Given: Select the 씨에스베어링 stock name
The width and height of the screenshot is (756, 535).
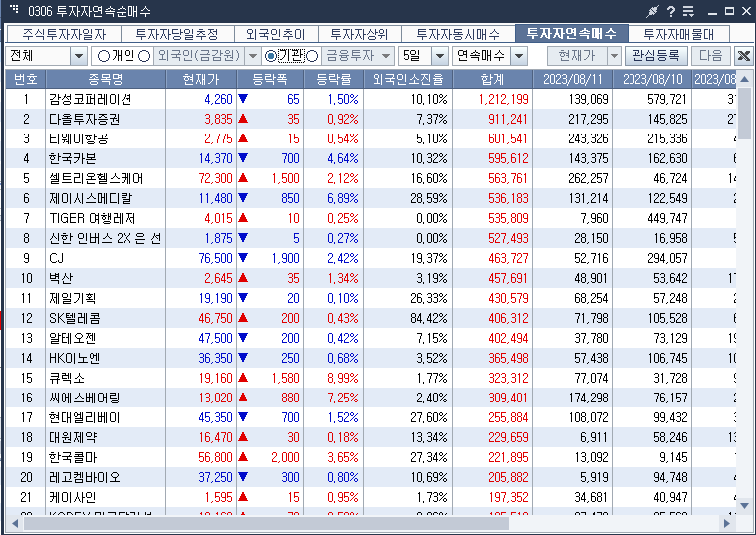Looking at the screenshot, I should (85, 398).
